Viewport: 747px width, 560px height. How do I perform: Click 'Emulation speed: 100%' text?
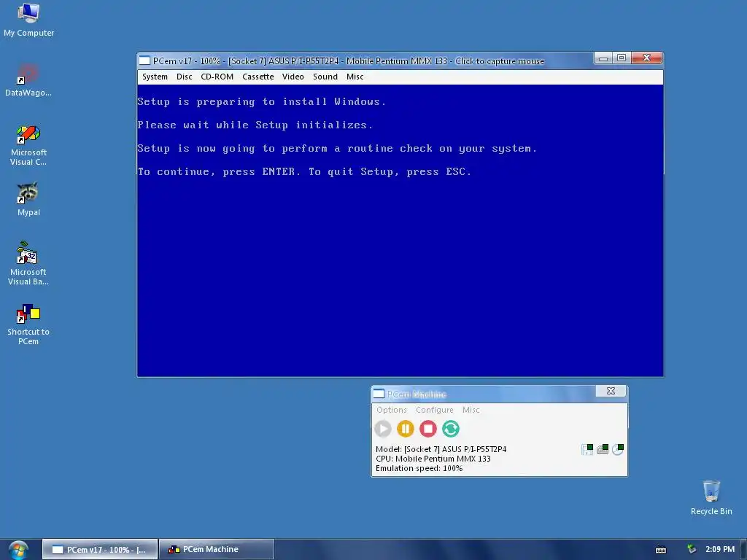pyautogui.click(x=419, y=468)
